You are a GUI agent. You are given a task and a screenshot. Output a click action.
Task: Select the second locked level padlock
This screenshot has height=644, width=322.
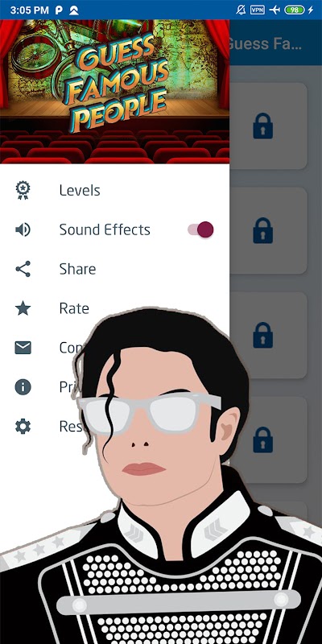(x=263, y=230)
